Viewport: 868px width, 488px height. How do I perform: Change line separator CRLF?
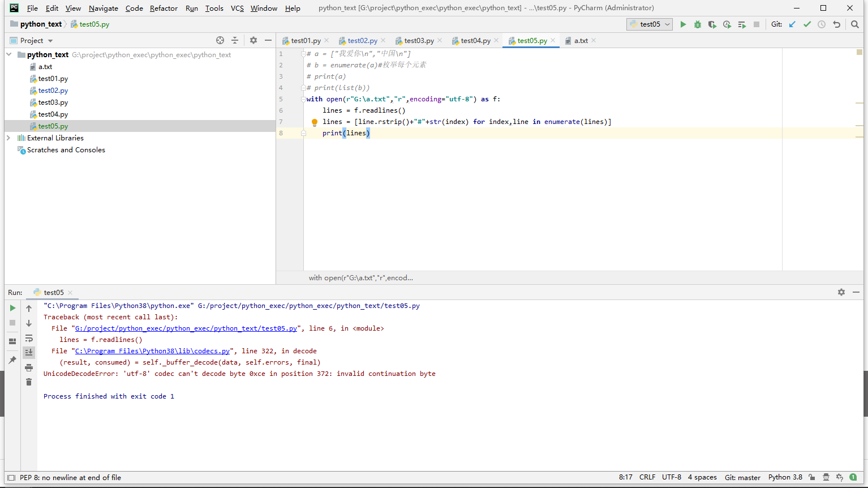coord(647,477)
